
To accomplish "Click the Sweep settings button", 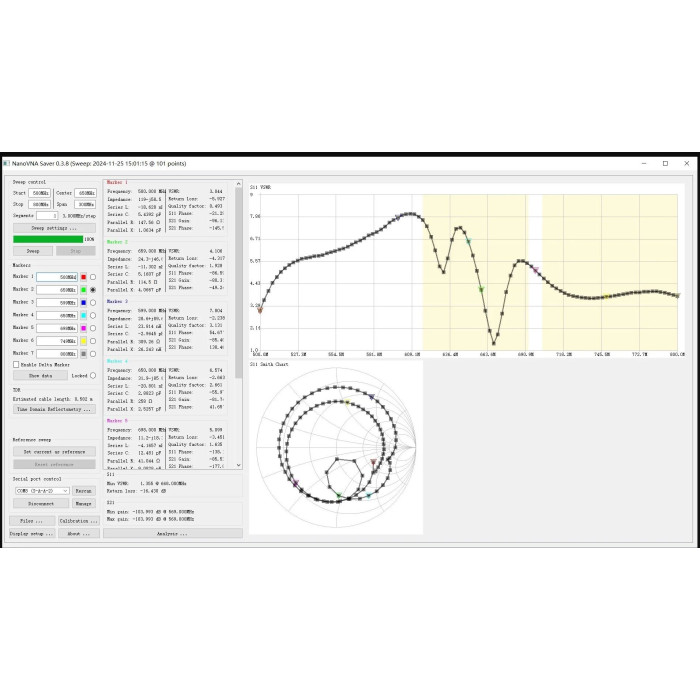I will [x=54, y=228].
